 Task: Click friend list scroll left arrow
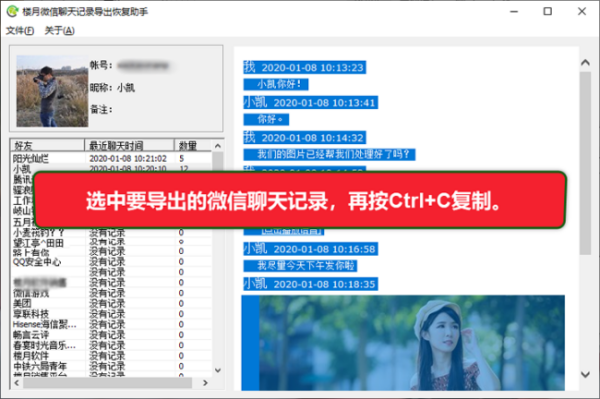pos(16,383)
